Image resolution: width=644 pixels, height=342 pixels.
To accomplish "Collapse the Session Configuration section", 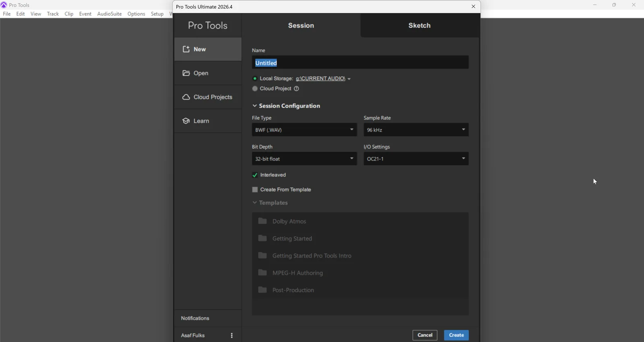I will pyautogui.click(x=254, y=106).
